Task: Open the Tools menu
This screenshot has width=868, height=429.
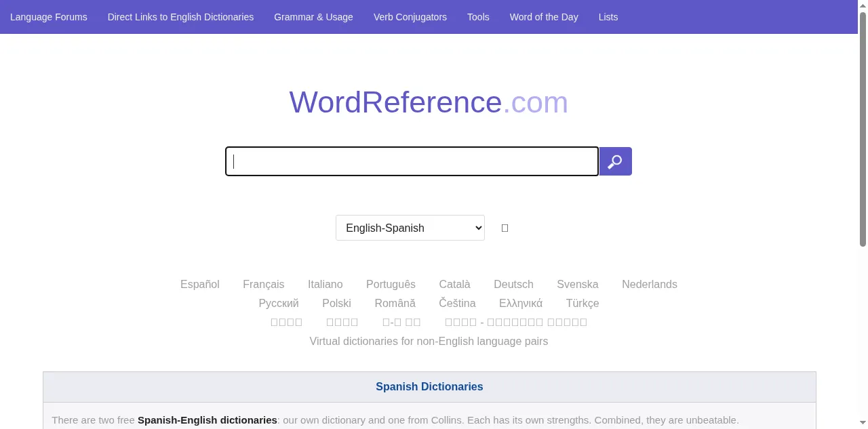Action: [478, 17]
